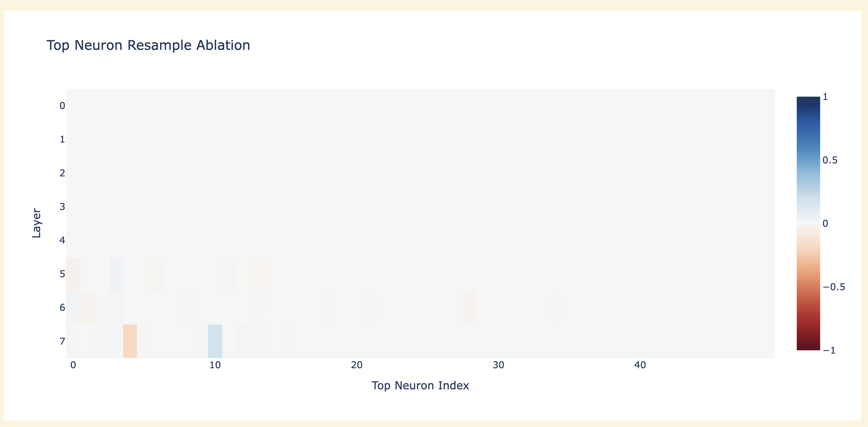Click the y-axis tick label '3'
The height and width of the screenshot is (427, 868).
[62, 206]
